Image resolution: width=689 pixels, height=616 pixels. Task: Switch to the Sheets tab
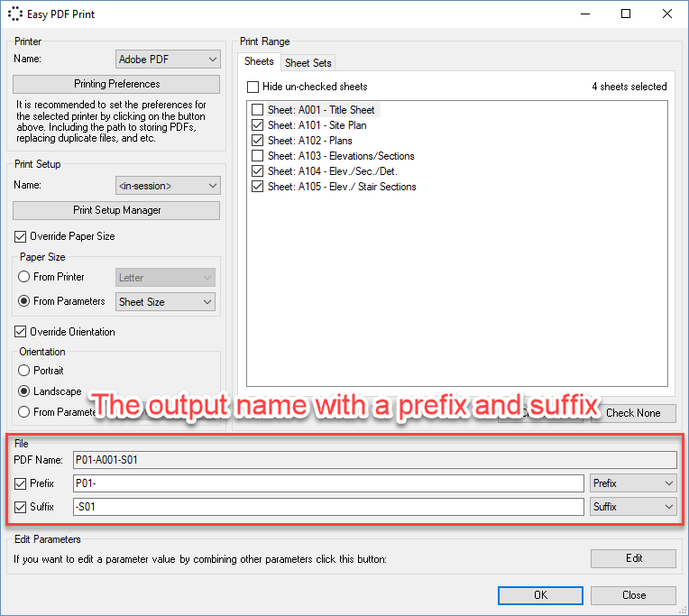pos(259,62)
